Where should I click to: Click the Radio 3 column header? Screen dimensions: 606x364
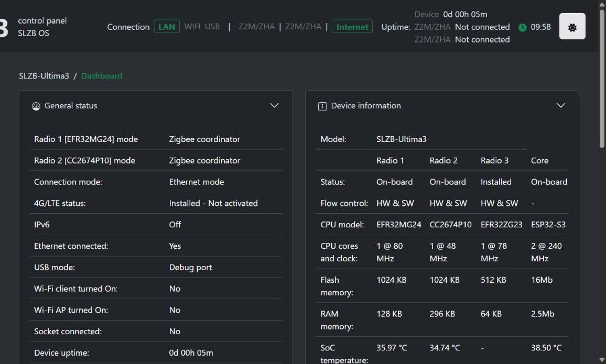[x=494, y=161]
